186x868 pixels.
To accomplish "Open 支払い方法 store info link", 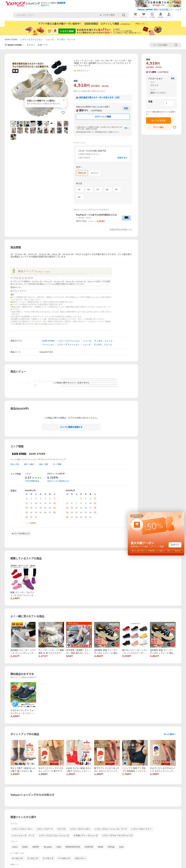I will tap(15, 464).
